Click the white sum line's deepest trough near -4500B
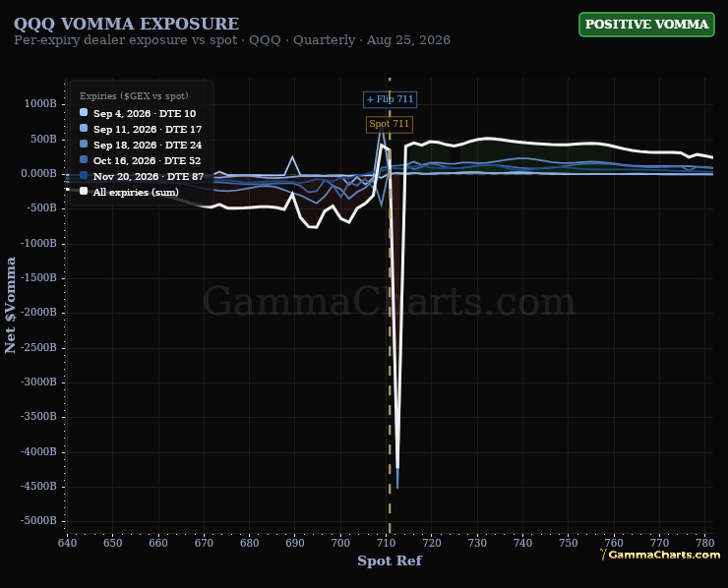Image resolution: width=728 pixels, height=588 pixels. click(x=397, y=468)
